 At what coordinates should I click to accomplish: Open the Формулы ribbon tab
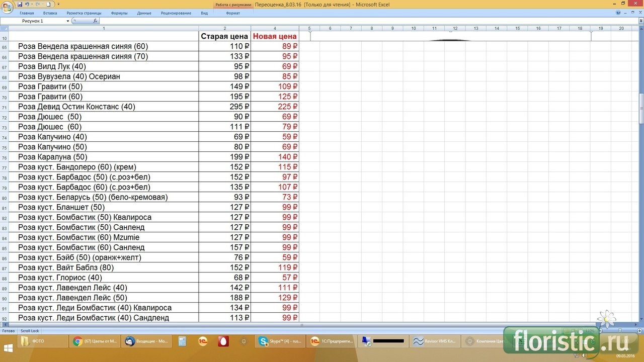click(x=119, y=13)
